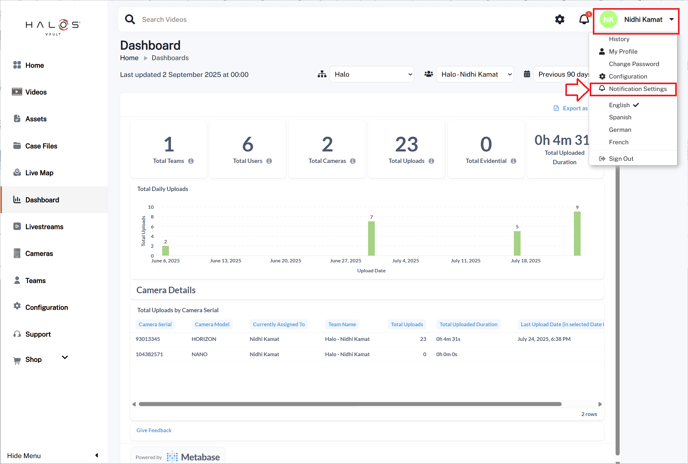Click the notification bell icon

coord(584,19)
